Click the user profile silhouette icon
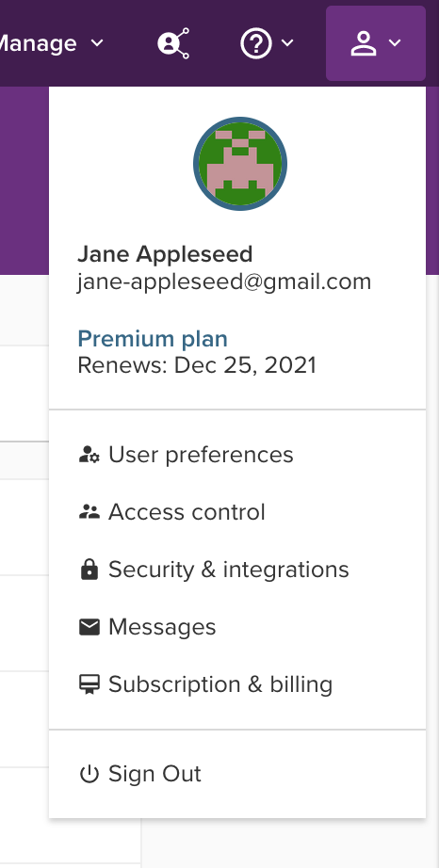The width and height of the screenshot is (439, 868). (x=363, y=43)
